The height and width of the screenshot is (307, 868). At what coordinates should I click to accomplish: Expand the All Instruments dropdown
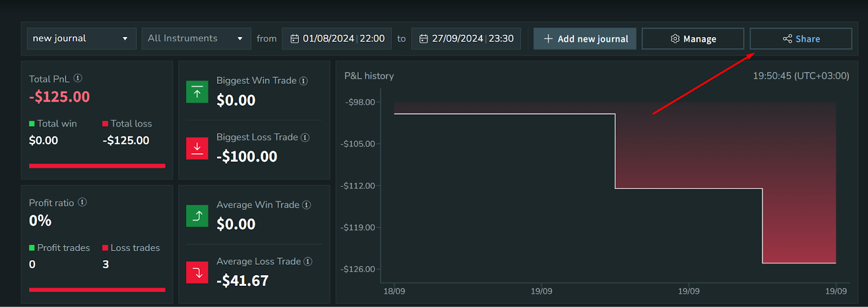(x=196, y=39)
